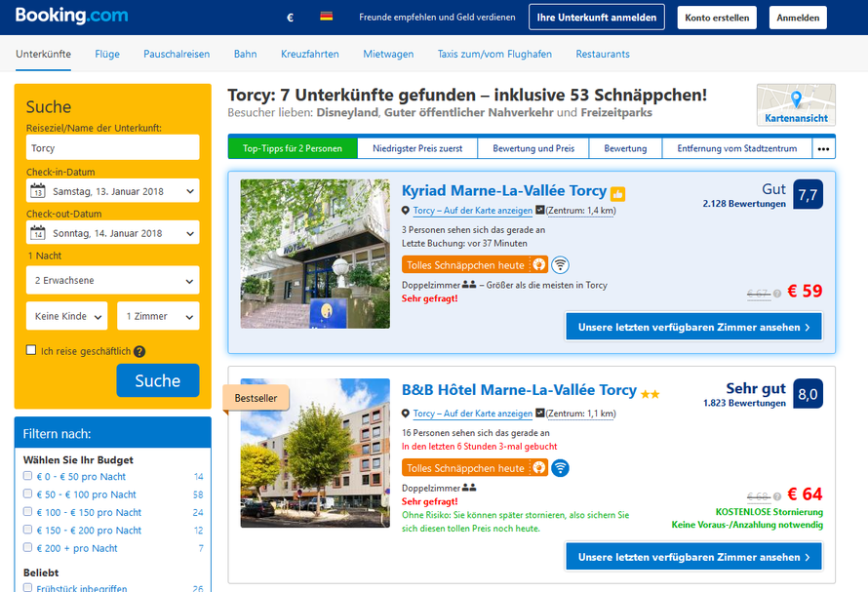868x592 pixels.
Task: Click 1.823 Bewertungen review count
Action: [744, 403]
